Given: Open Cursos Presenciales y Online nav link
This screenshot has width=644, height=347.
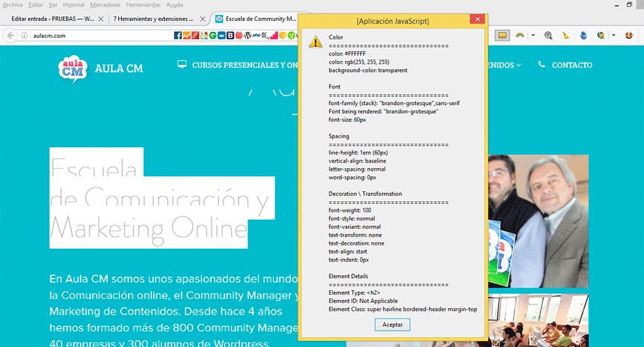Looking at the screenshot, I should 245,65.
